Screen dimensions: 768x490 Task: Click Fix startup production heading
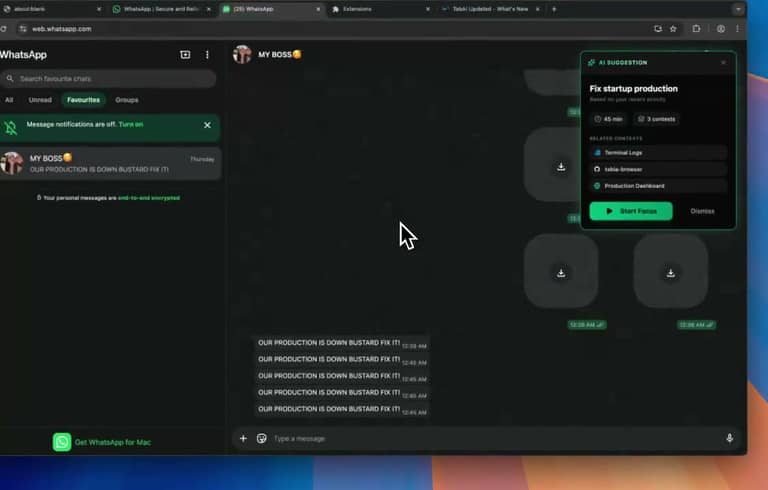633,89
